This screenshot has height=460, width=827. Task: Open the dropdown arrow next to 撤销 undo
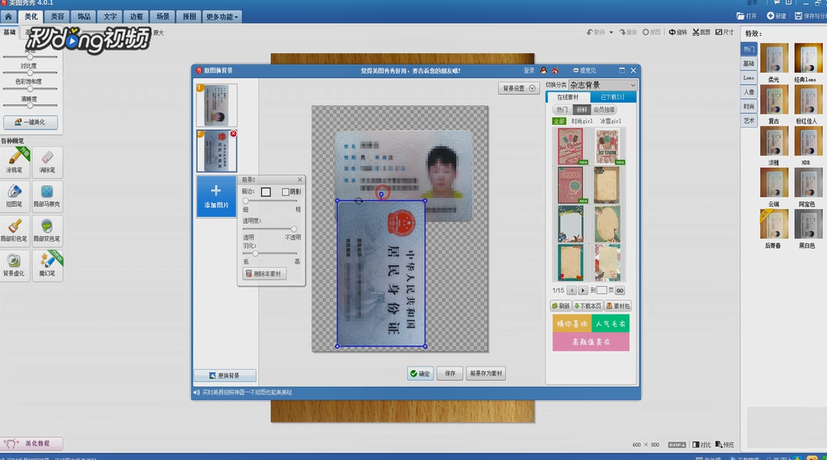point(611,32)
